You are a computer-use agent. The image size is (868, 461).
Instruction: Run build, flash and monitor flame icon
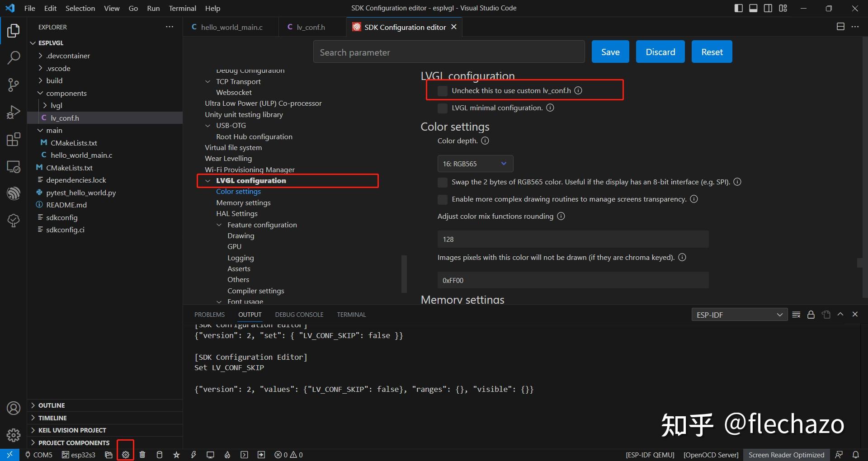[227, 455]
